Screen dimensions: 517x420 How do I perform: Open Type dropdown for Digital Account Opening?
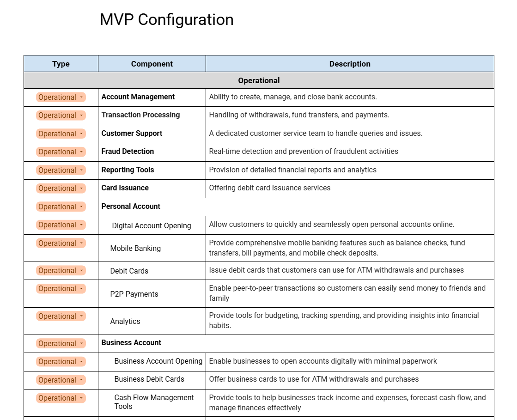pyautogui.click(x=61, y=225)
